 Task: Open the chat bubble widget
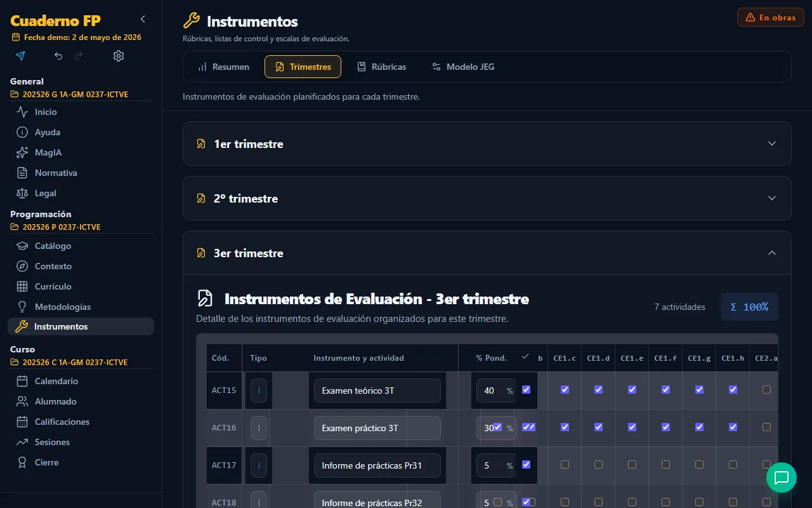click(782, 478)
